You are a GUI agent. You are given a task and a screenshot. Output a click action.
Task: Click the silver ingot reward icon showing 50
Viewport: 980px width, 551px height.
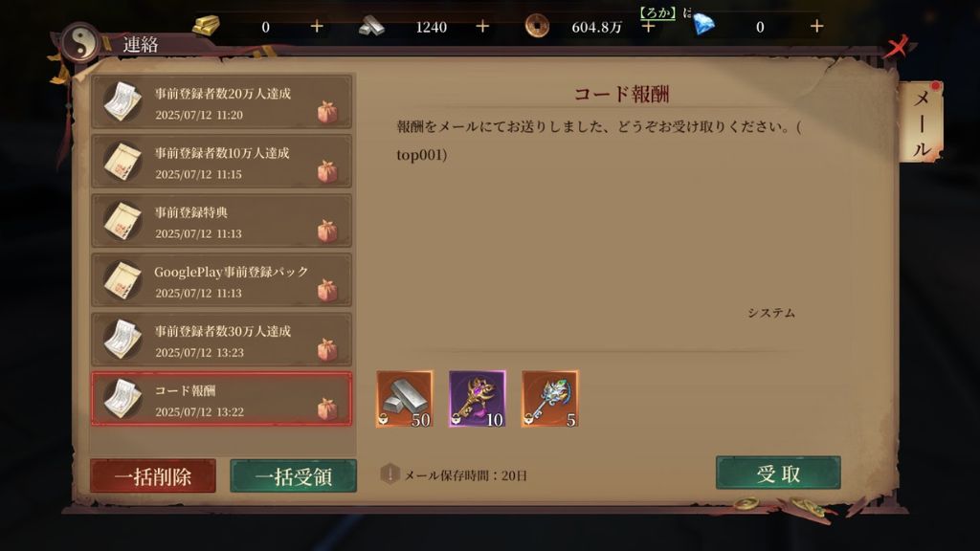(405, 399)
